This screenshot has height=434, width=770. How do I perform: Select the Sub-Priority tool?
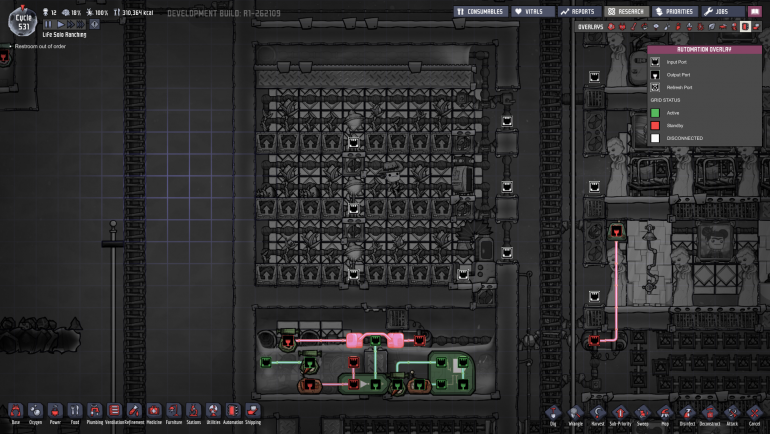click(x=620, y=415)
